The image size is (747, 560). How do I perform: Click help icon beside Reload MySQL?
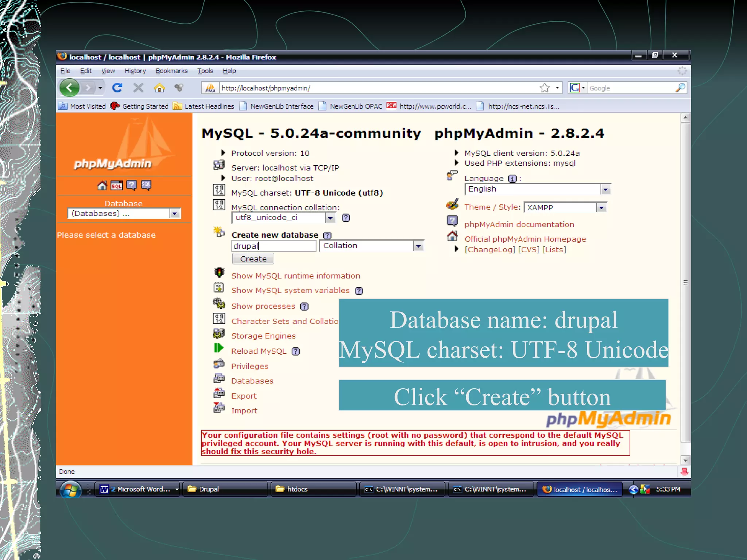pos(296,351)
